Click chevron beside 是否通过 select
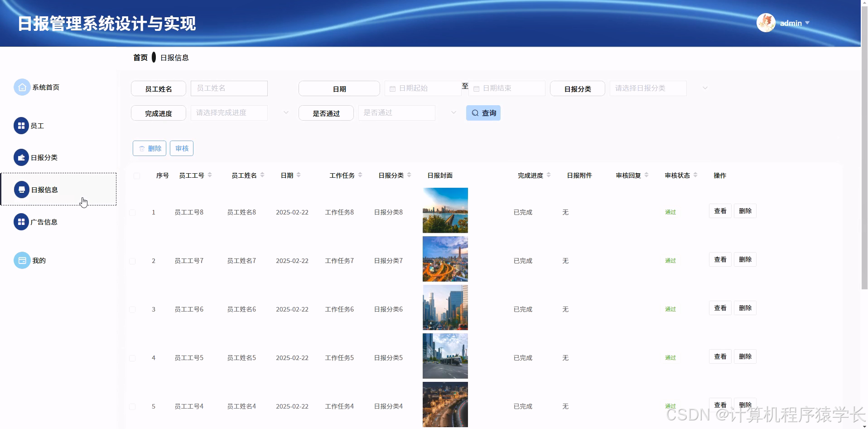 tap(453, 112)
